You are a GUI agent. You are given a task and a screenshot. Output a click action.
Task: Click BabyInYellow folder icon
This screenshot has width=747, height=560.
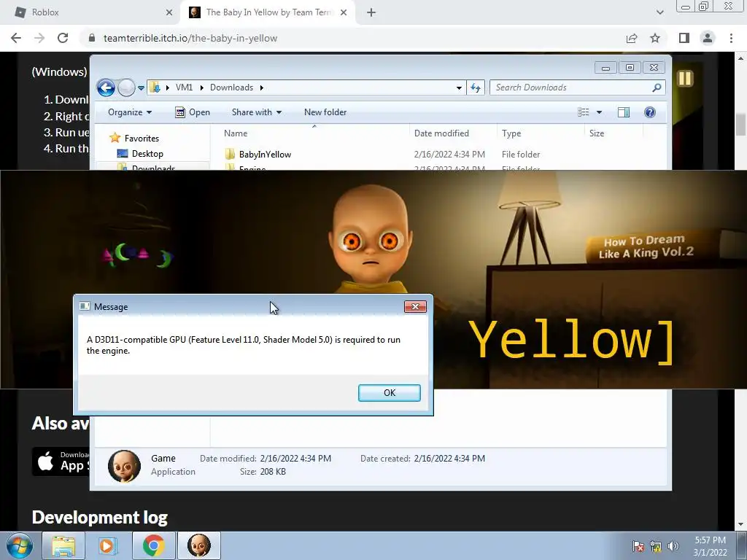(230, 155)
